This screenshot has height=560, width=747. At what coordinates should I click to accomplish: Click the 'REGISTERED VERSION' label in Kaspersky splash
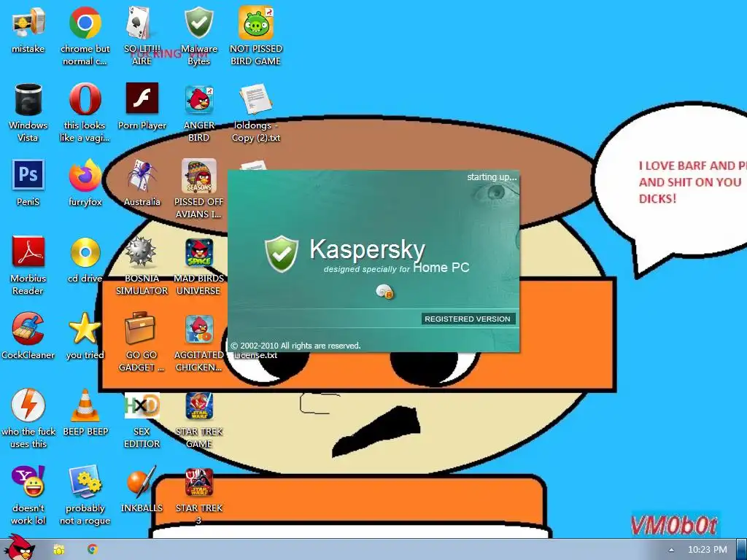point(468,319)
